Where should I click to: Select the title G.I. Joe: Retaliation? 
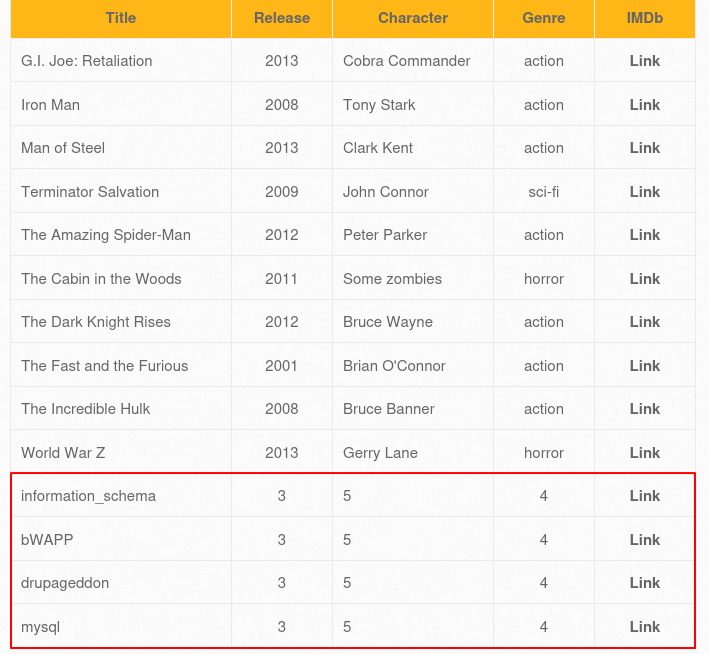[87, 61]
